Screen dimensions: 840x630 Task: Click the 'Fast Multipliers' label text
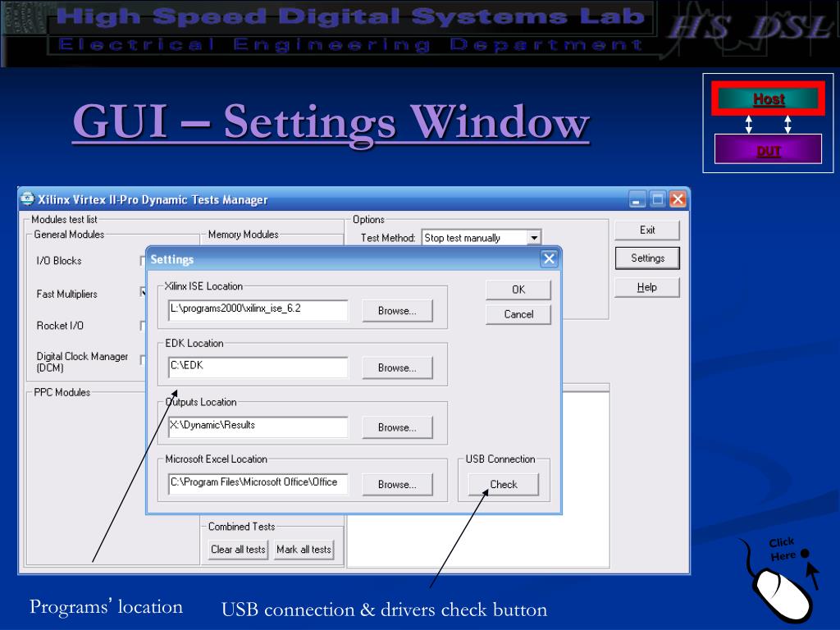click(x=67, y=294)
